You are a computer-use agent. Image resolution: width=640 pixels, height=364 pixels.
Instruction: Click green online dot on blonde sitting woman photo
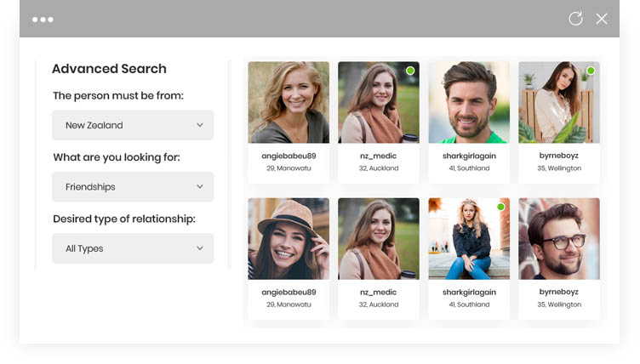[x=500, y=207]
